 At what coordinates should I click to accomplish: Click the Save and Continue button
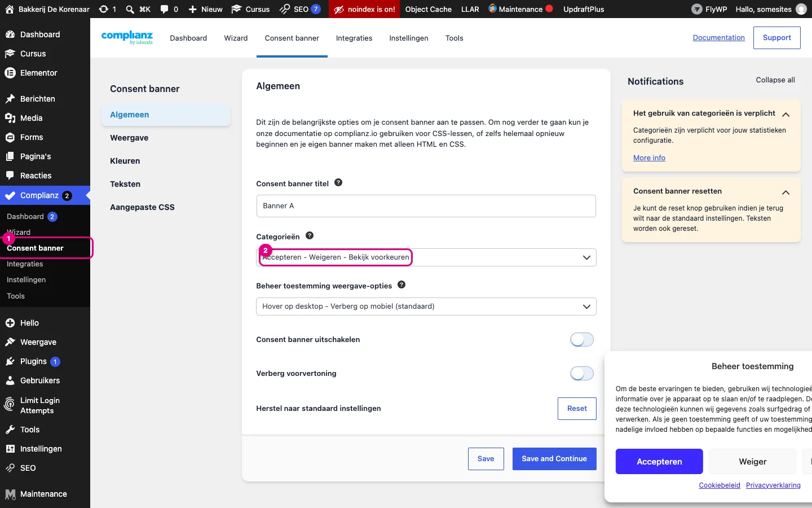click(x=554, y=459)
